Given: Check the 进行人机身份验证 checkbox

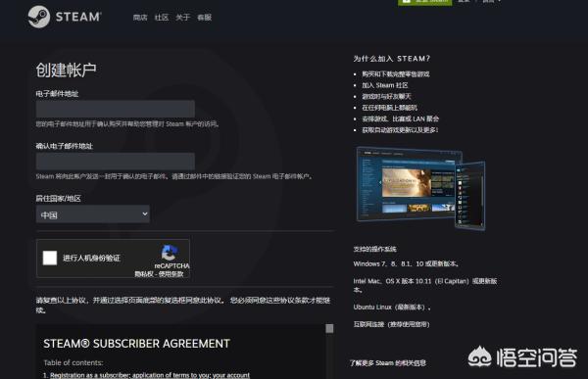Looking at the screenshot, I should (x=50, y=258).
